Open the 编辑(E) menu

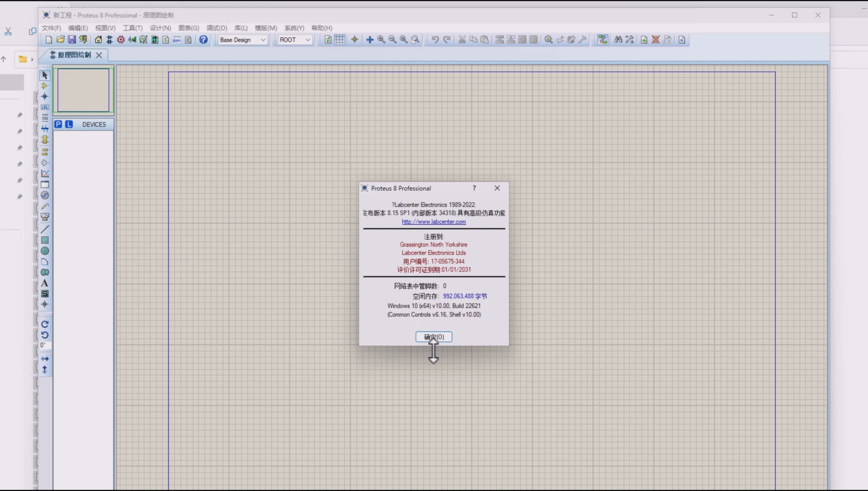pyautogui.click(x=78, y=28)
